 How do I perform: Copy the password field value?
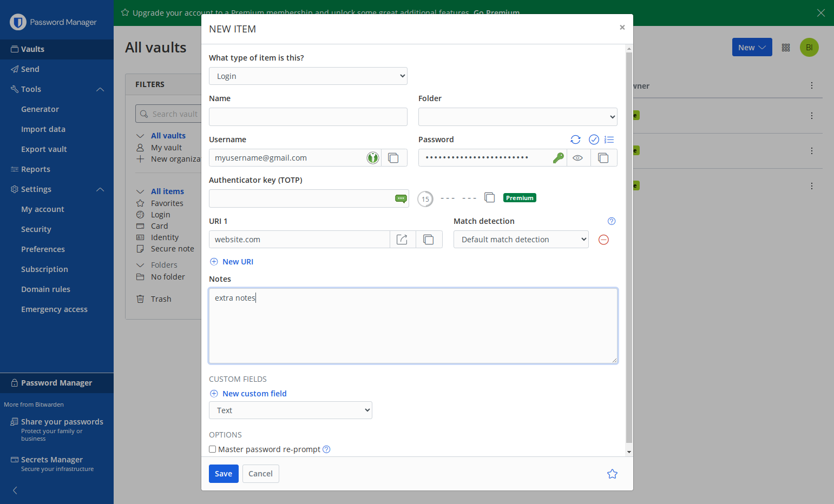[x=603, y=158]
